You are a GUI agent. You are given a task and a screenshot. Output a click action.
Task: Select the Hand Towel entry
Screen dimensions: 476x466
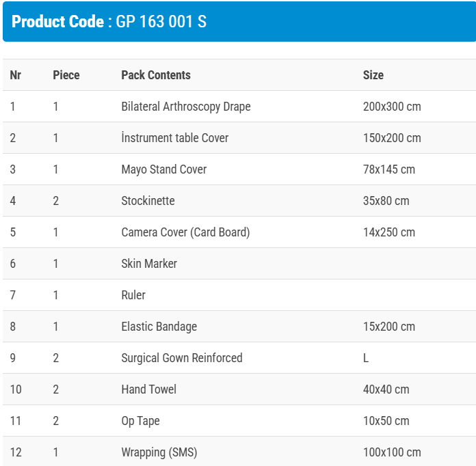[x=149, y=389]
